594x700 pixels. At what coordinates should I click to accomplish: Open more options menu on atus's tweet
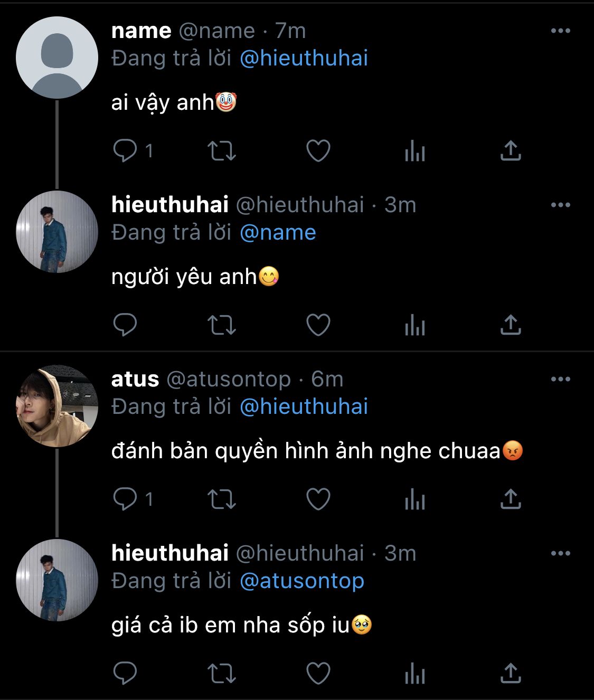coord(560,379)
